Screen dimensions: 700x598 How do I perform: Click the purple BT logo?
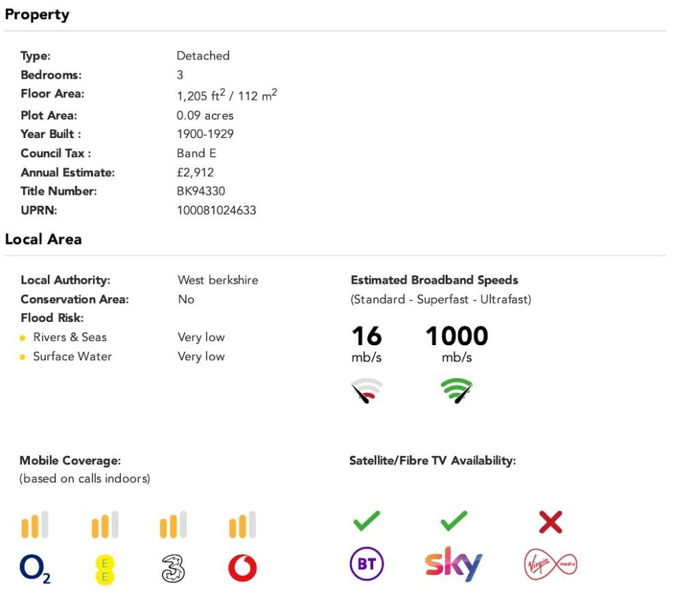click(366, 565)
